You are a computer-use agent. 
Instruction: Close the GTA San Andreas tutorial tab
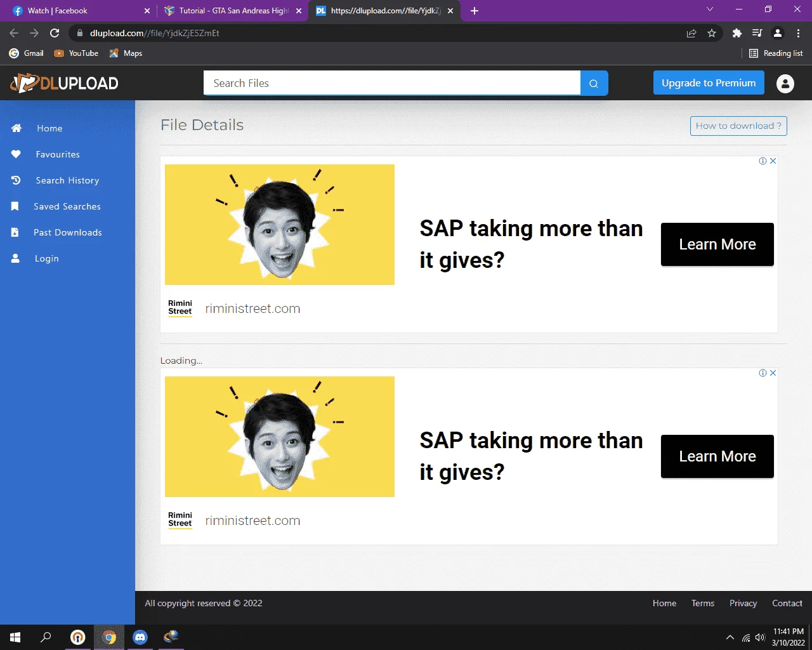(x=299, y=11)
